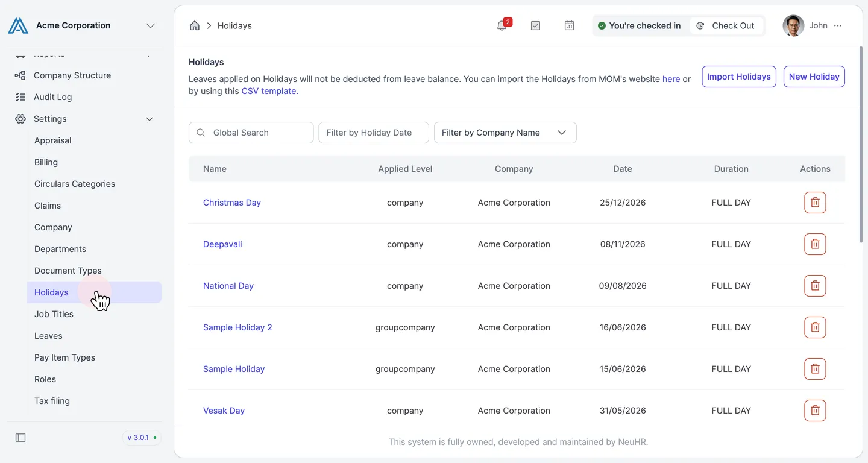Click the 08/11/2026 date cell

point(623,244)
